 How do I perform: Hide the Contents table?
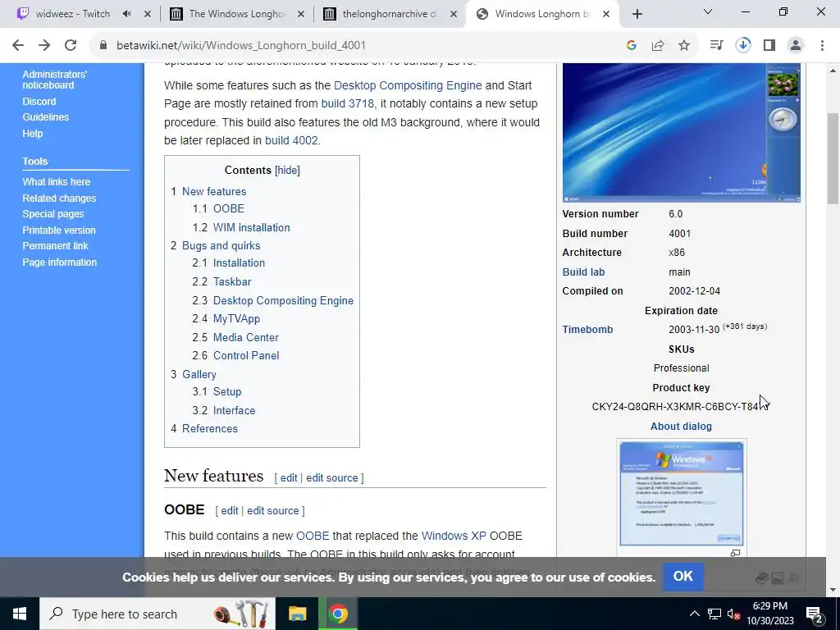click(287, 171)
